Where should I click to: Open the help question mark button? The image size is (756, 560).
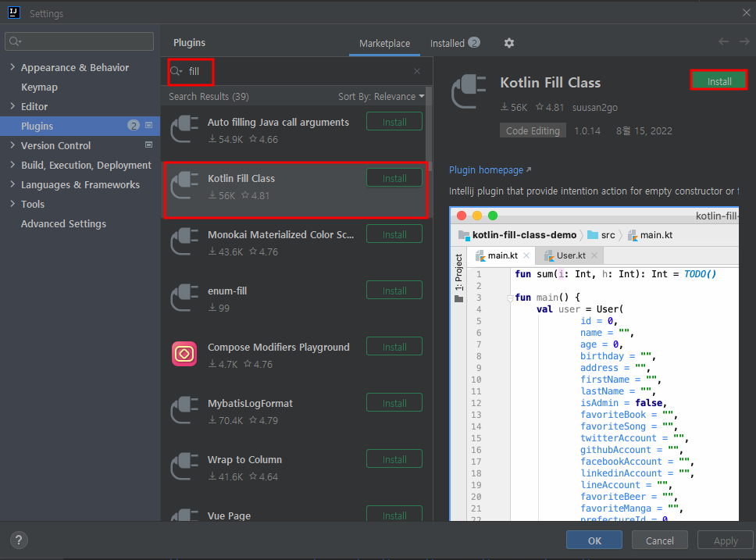click(19, 540)
